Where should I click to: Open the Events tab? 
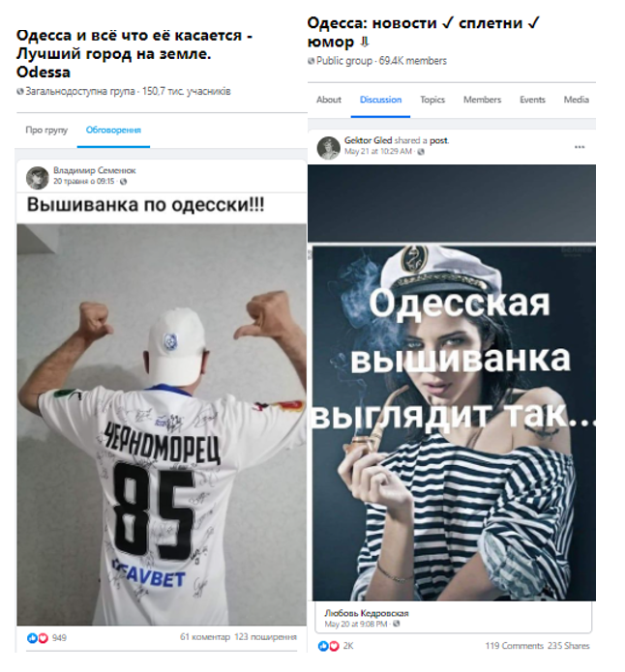pos(532,100)
